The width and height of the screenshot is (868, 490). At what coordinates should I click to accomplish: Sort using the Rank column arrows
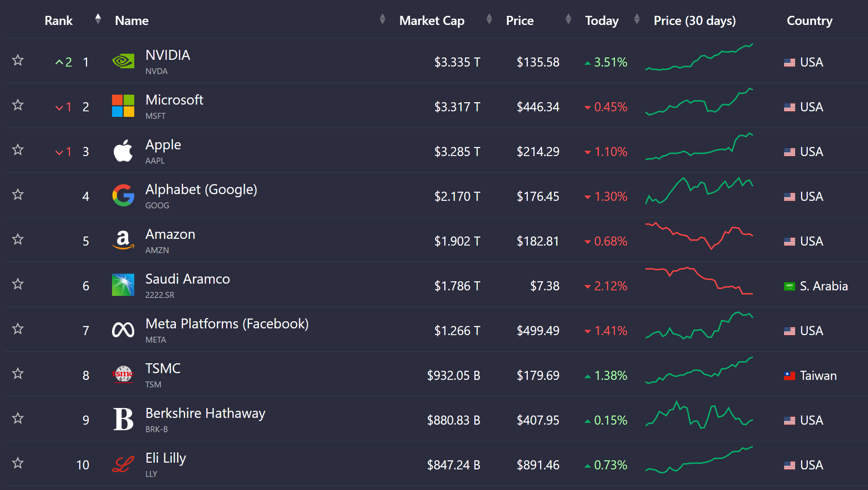tap(98, 19)
